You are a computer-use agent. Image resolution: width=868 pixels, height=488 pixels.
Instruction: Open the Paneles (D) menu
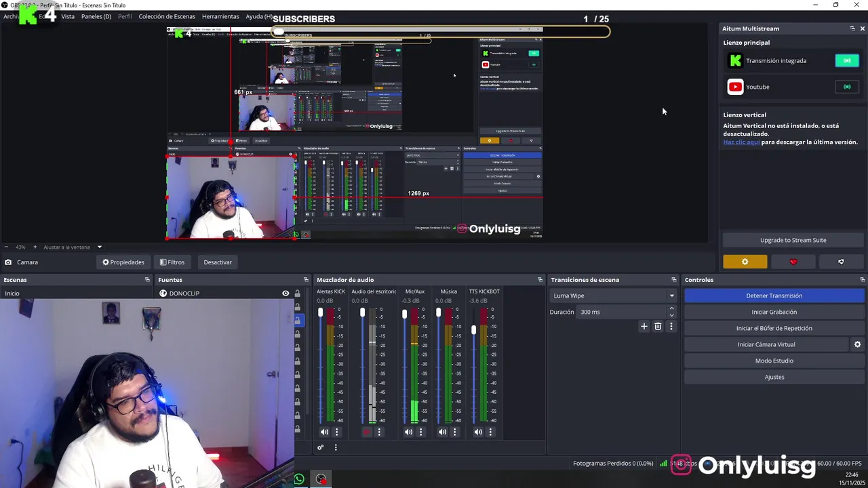pyautogui.click(x=96, y=16)
